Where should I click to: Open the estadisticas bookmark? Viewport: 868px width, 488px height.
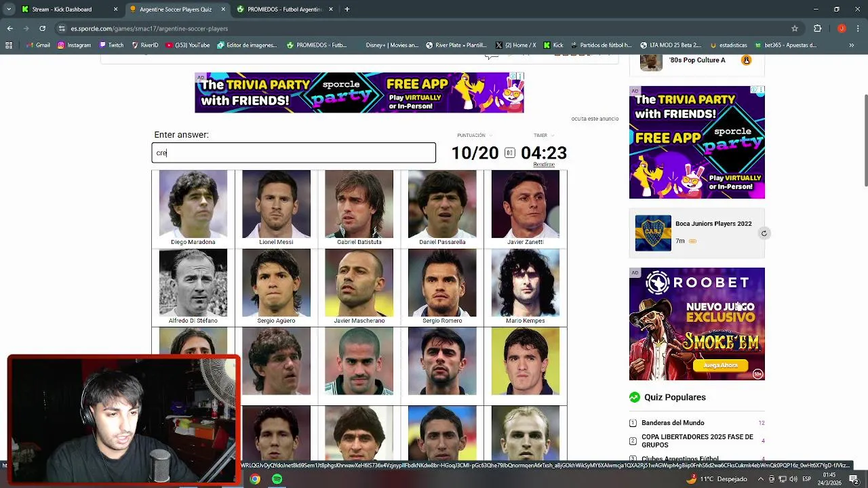click(x=728, y=45)
